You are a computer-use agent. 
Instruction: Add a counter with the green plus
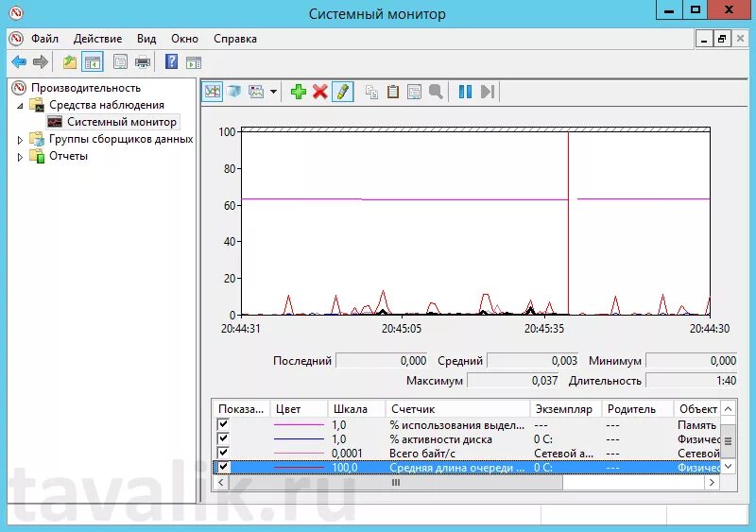[299, 91]
